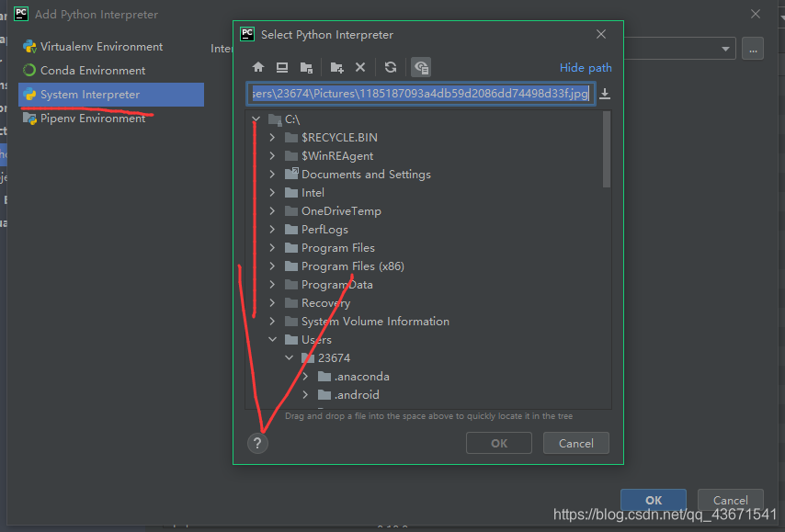The width and height of the screenshot is (785, 532).
Task: Collapse the Users folder
Action: pyautogui.click(x=272, y=339)
